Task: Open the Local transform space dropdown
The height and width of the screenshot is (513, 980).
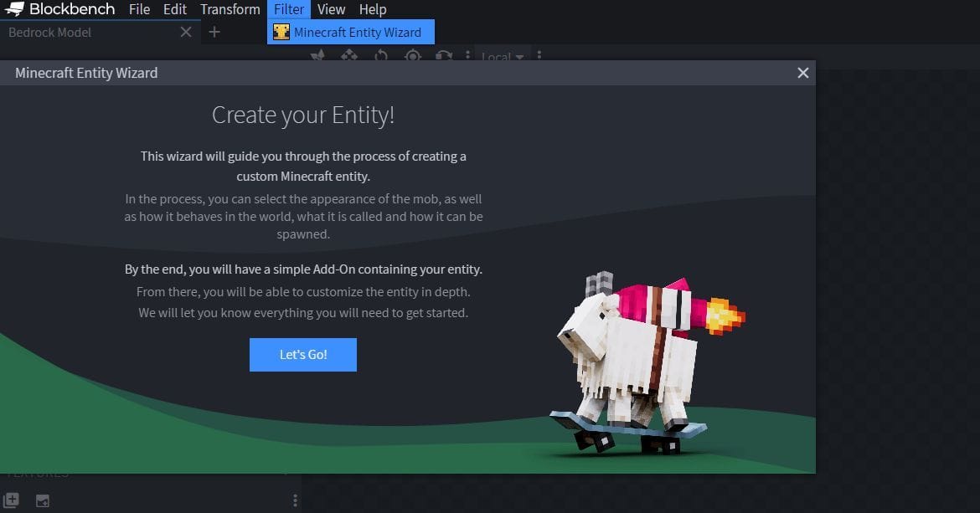Action: tap(501, 56)
